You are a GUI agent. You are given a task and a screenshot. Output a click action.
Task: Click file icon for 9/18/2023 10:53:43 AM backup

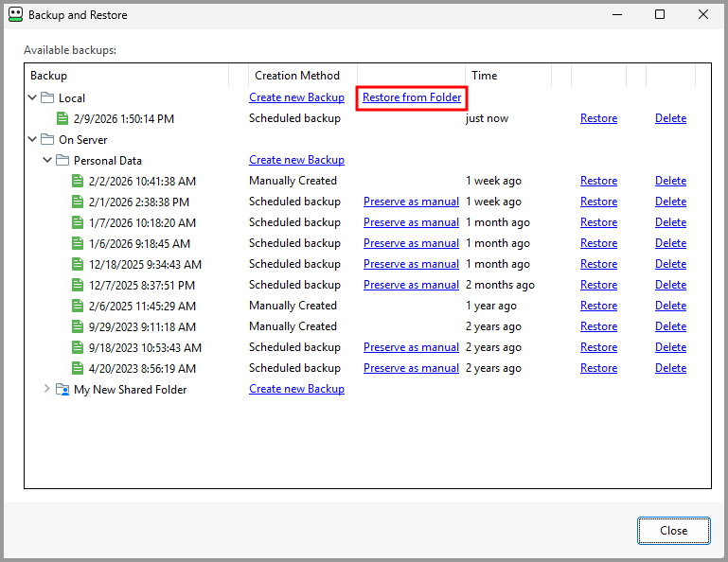coord(78,347)
